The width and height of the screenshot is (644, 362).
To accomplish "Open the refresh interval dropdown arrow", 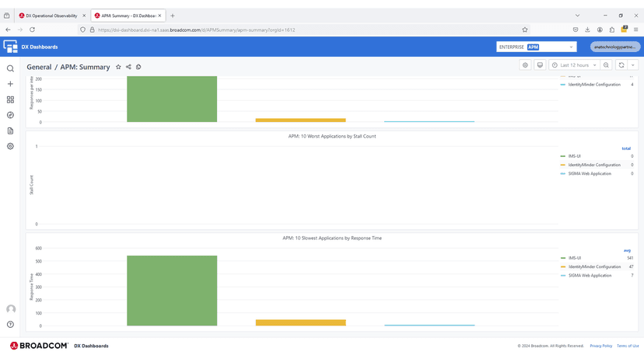I will tap(633, 65).
